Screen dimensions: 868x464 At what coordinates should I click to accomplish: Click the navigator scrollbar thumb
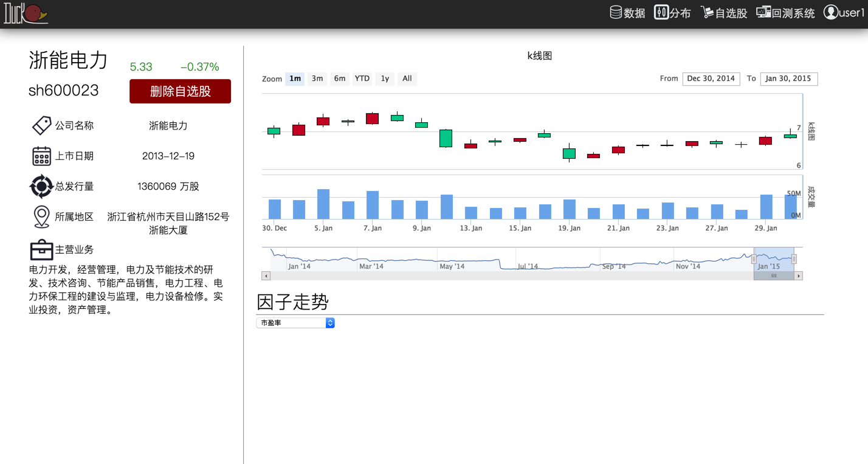(x=774, y=276)
